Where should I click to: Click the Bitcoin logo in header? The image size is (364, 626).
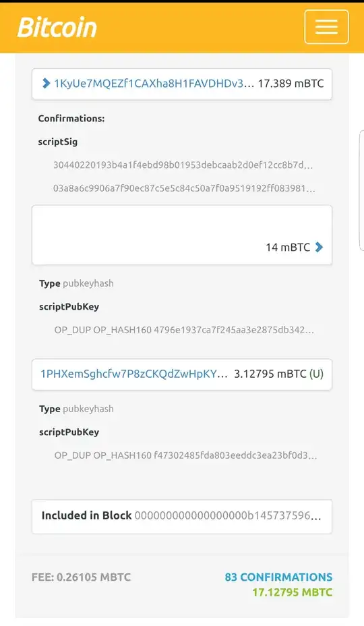coord(57,27)
